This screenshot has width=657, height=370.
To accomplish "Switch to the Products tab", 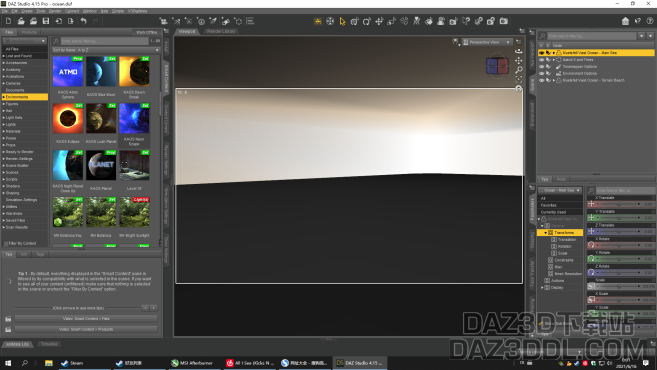I will click(x=29, y=32).
